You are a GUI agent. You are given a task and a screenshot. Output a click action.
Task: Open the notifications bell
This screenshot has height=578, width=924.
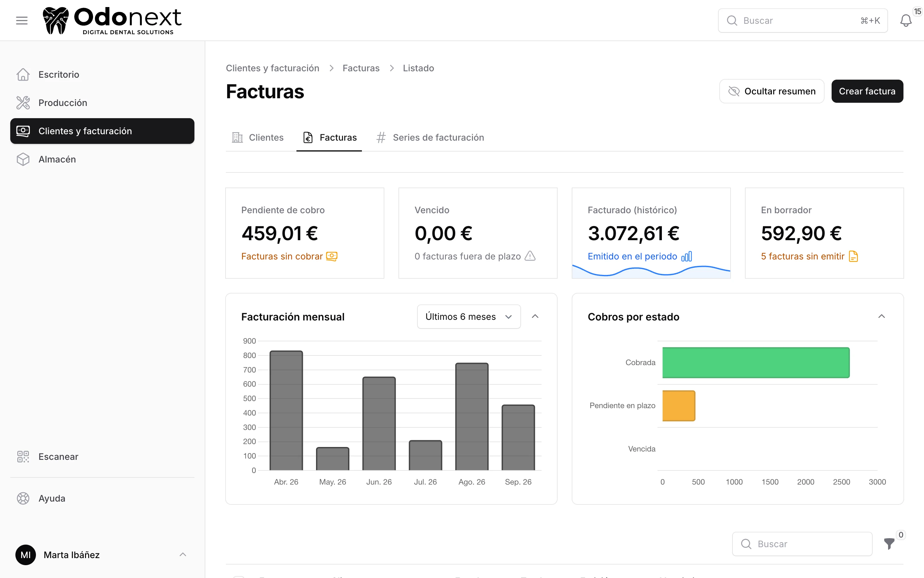[x=906, y=21]
